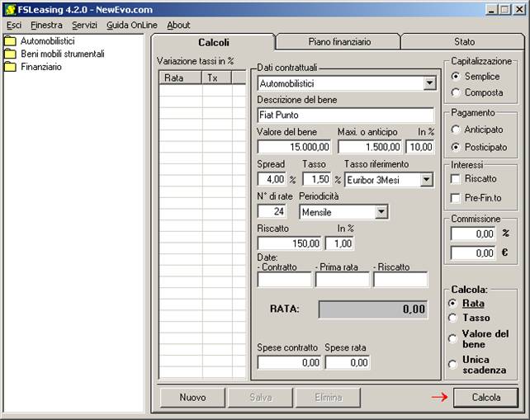Choose Anticipato payment option
The image size is (530, 420).
[x=456, y=130]
